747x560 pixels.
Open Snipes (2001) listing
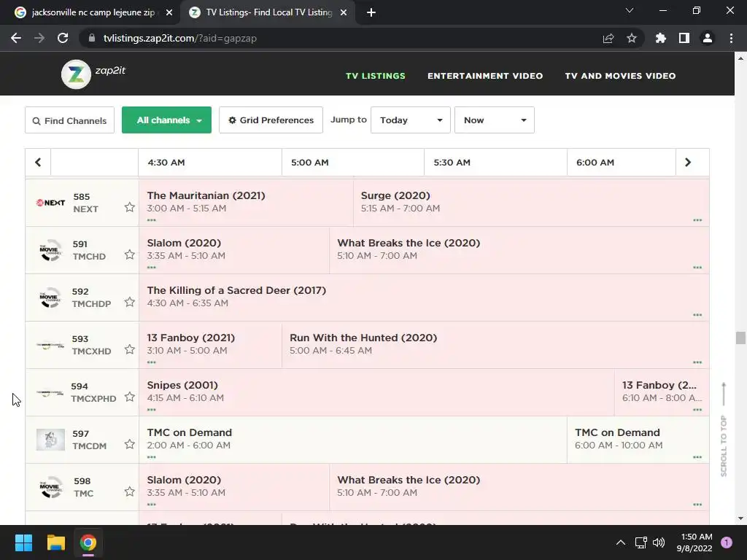click(376, 392)
